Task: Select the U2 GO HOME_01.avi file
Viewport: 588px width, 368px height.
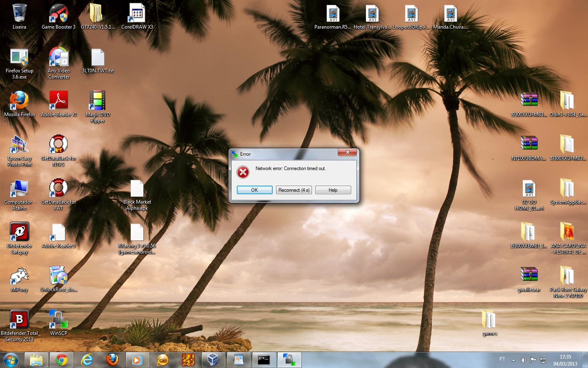Action: point(529,195)
